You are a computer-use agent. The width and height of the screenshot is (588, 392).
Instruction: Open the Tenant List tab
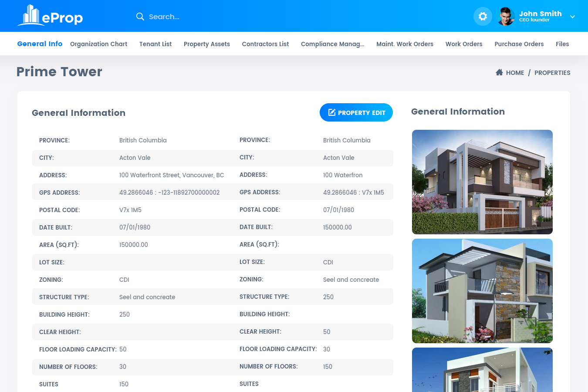pyautogui.click(x=155, y=44)
